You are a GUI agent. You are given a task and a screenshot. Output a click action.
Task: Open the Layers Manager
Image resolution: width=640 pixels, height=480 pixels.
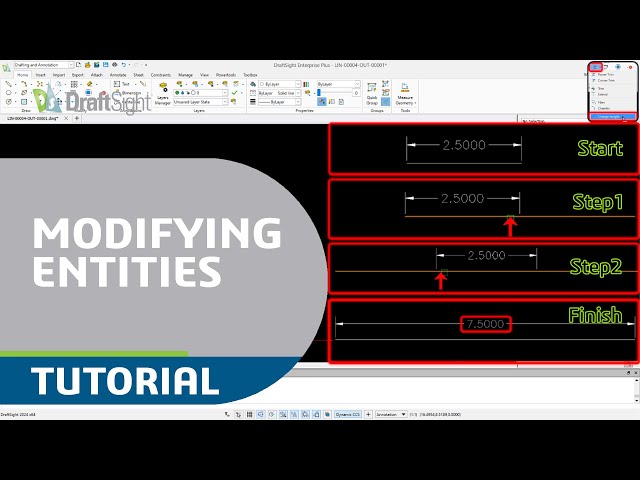(163, 95)
